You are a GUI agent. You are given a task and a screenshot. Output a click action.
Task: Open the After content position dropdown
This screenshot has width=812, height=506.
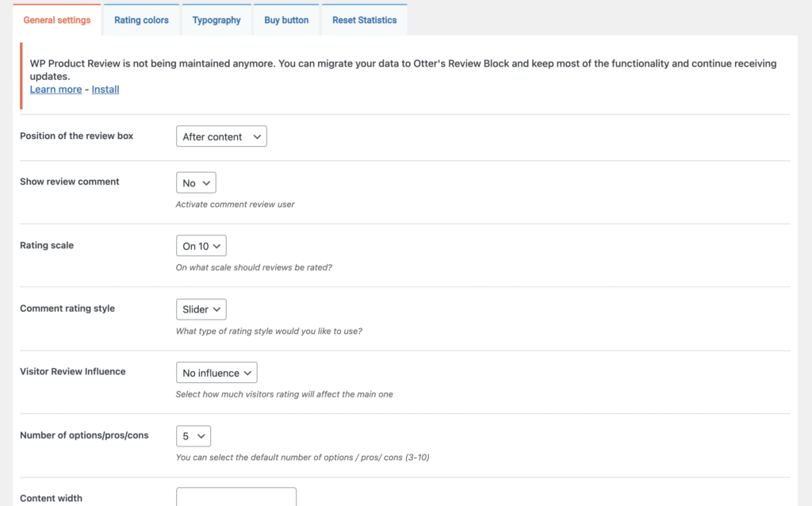[x=221, y=136]
